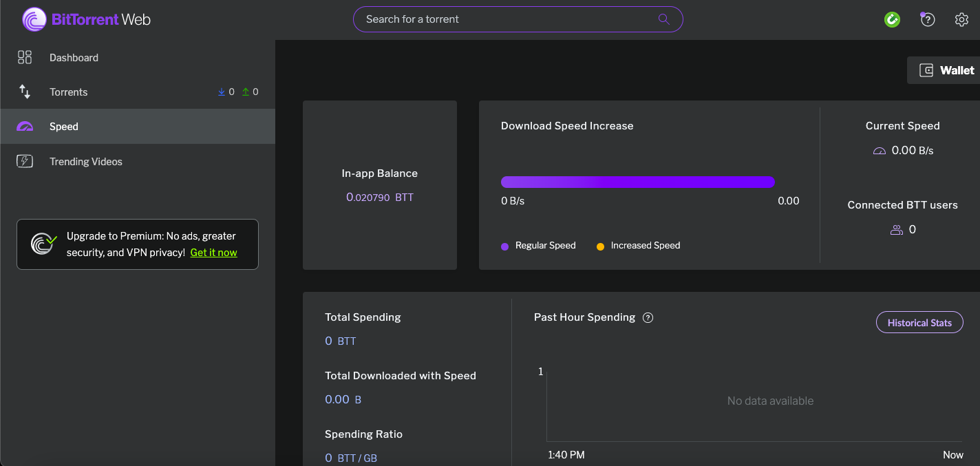Click the Trending Videos lightning icon

tap(25, 161)
